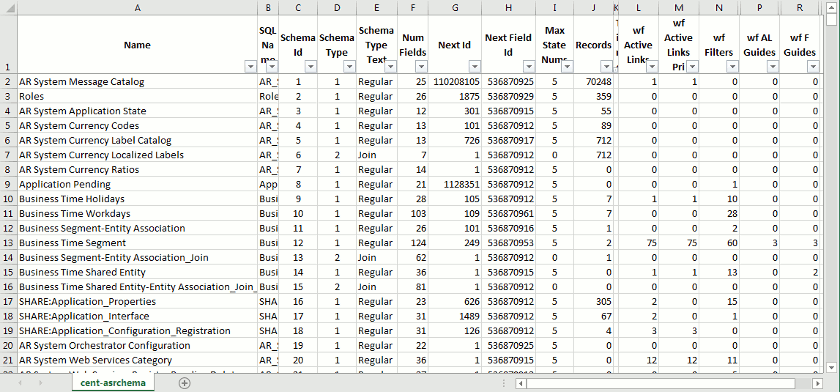Viewport: 840px width, 392px height.
Task: Expand the Records column filter
Action: pyautogui.click(x=606, y=66)
